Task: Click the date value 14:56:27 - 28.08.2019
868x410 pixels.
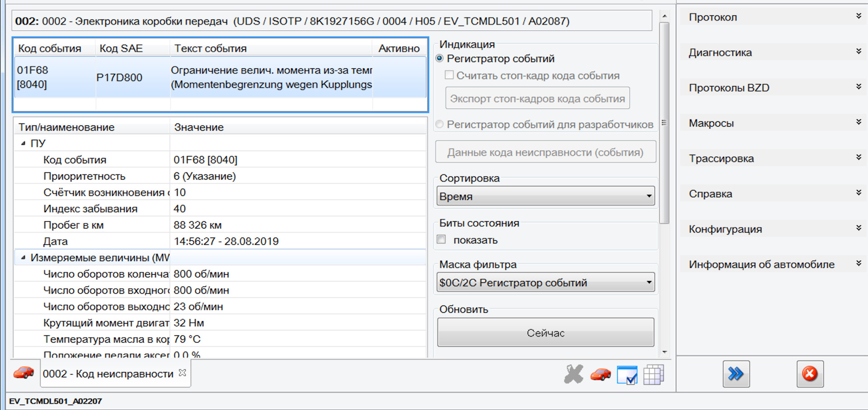Action: (x=226, y=241)
